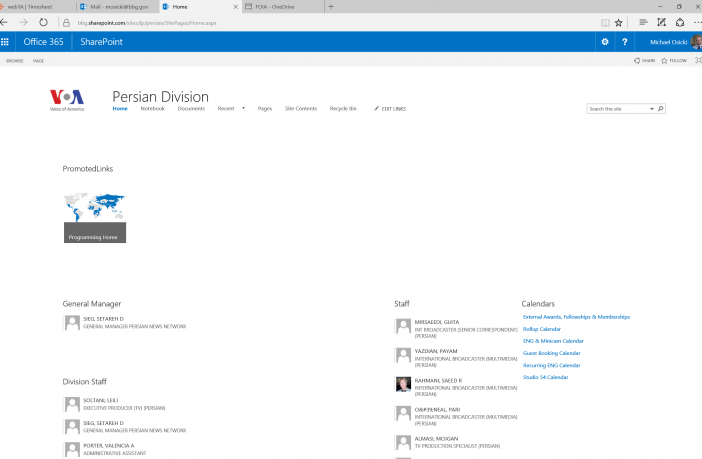The width and height of the screenshot is (702, 459).
Task: Click the pencil icon beside EDIT LINKS
Action: pos(377,109)
